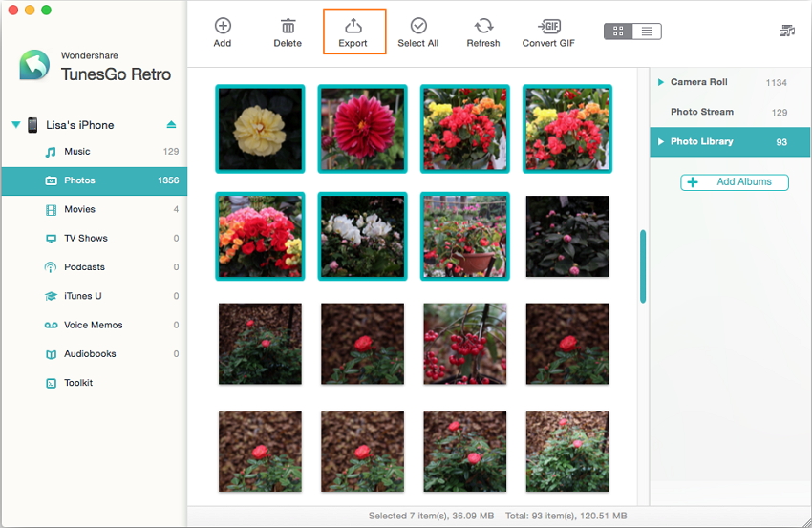
Task: Expand the Camera Roll album
Action: [660, 82]
